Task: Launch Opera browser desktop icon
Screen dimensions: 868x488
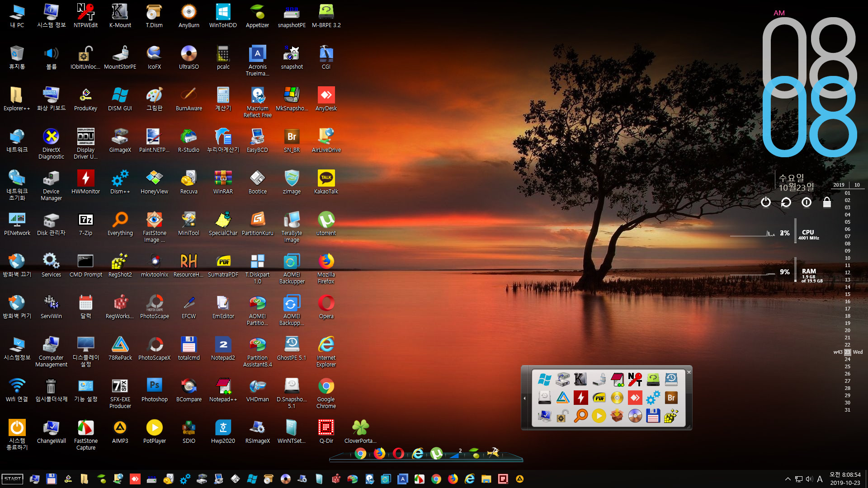Action: [326, 306]
